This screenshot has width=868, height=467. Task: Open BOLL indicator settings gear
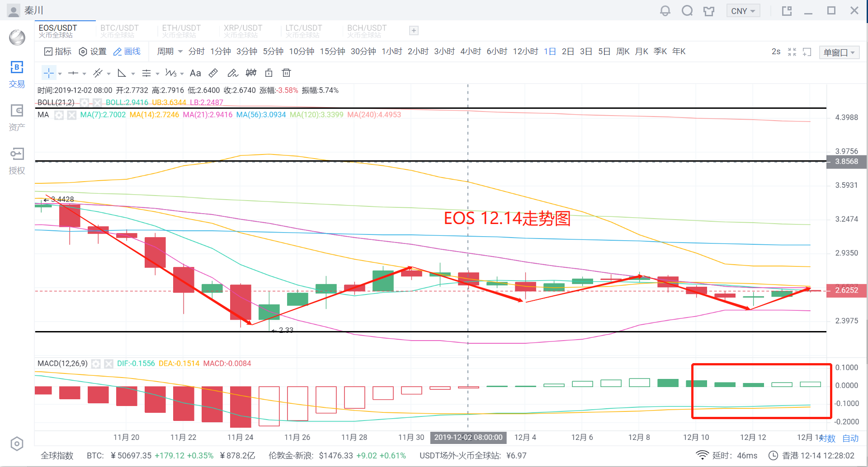tap(85, 103)
